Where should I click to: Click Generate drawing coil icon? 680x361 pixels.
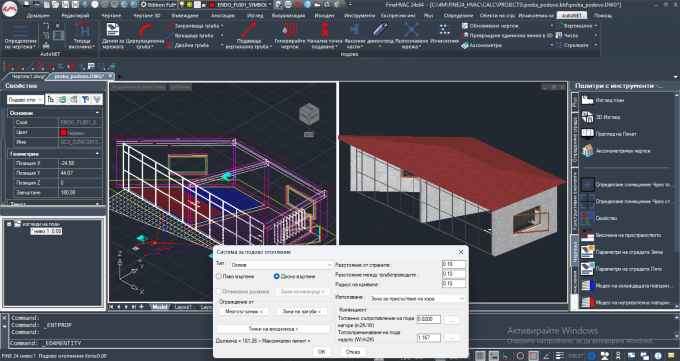pos(290,36)
